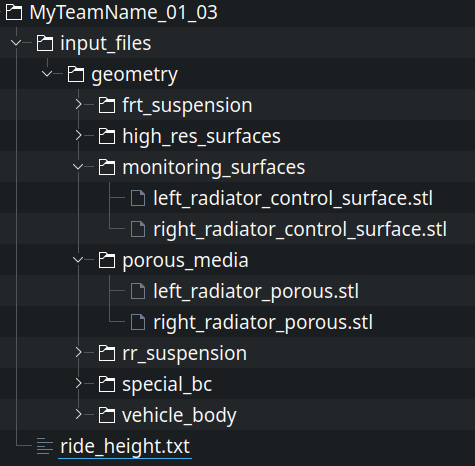Click the file icon beside right_radiator_porous.stl
Image resolution: width=475 pixels, height=466 pixels.
138,322
